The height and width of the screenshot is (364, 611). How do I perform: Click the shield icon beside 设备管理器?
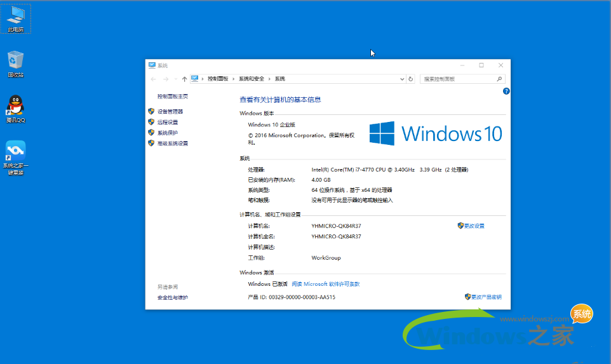(151, 111)
